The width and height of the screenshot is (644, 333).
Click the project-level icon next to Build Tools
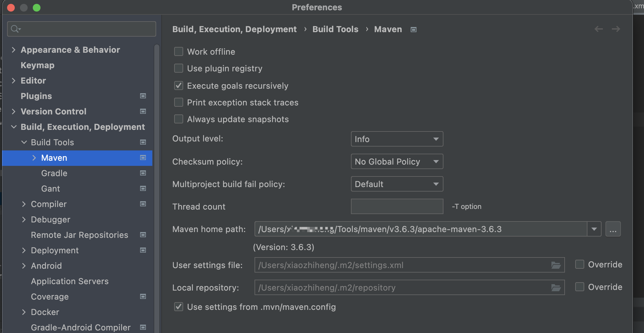(143, 142)
